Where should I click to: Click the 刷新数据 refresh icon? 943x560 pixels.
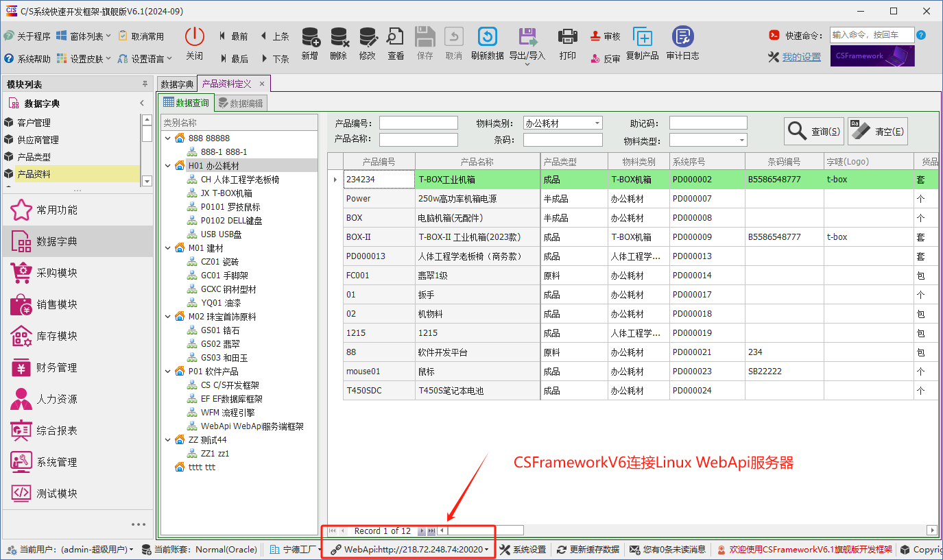tap(487, 38)
